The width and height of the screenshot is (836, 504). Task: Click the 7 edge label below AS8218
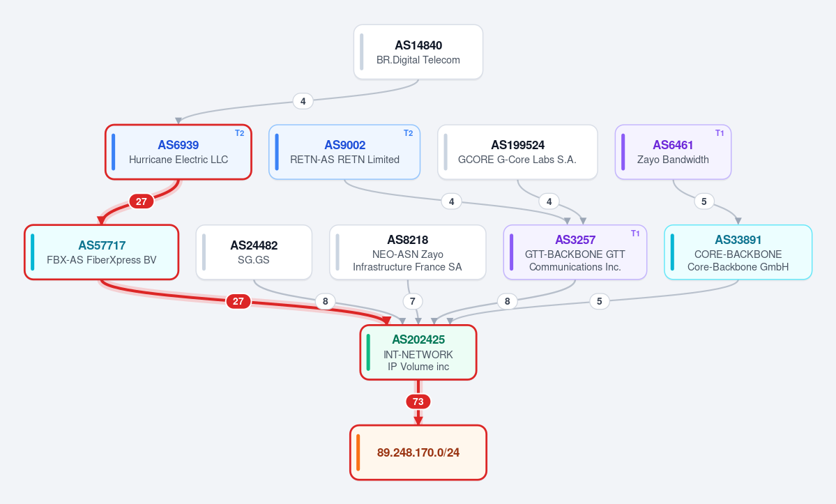pos(413,301)
